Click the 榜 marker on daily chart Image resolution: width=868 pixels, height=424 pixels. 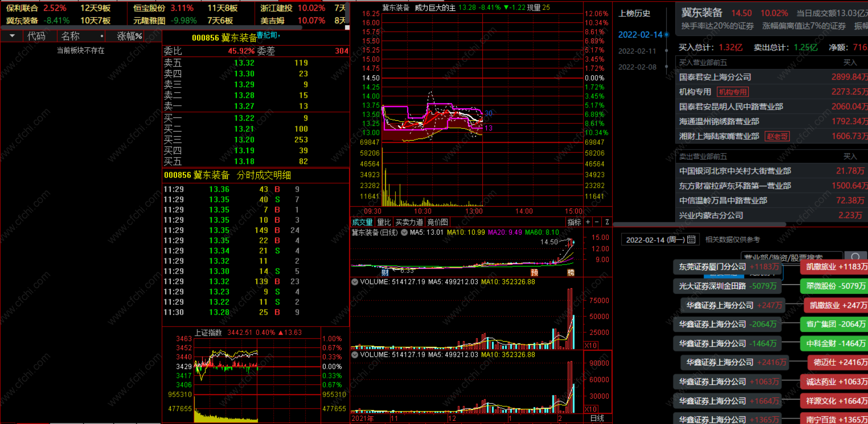pos(571,272)
